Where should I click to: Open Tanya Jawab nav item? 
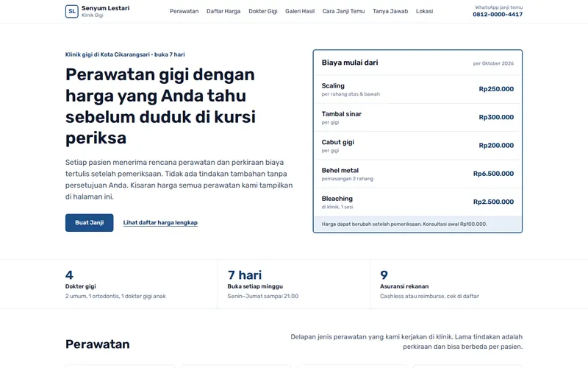pyautogui.click(x=390, y=11)
